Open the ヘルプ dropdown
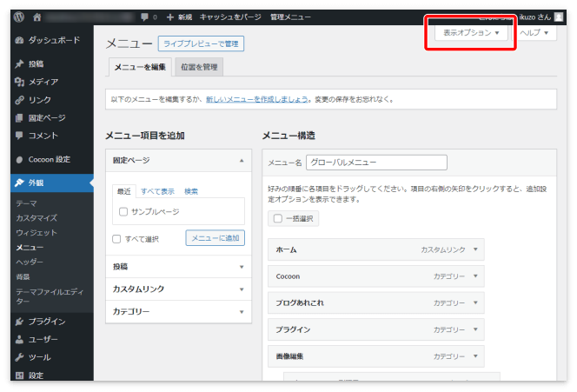 pos(534,32)
